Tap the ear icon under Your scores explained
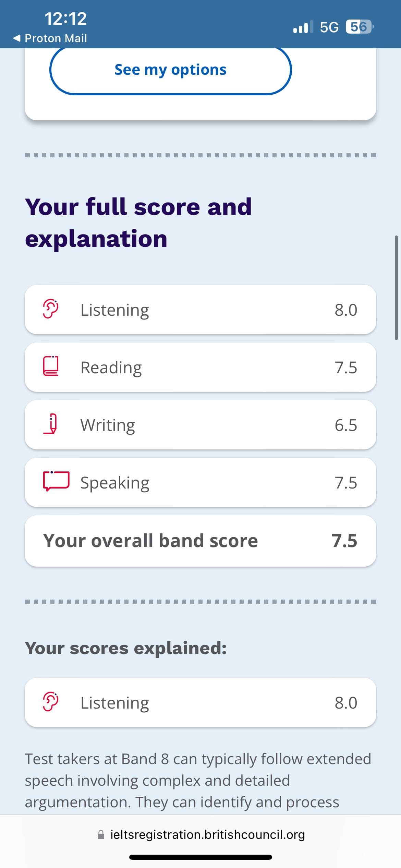The height and width of the screenshot is (868, 401). point(51,702)
